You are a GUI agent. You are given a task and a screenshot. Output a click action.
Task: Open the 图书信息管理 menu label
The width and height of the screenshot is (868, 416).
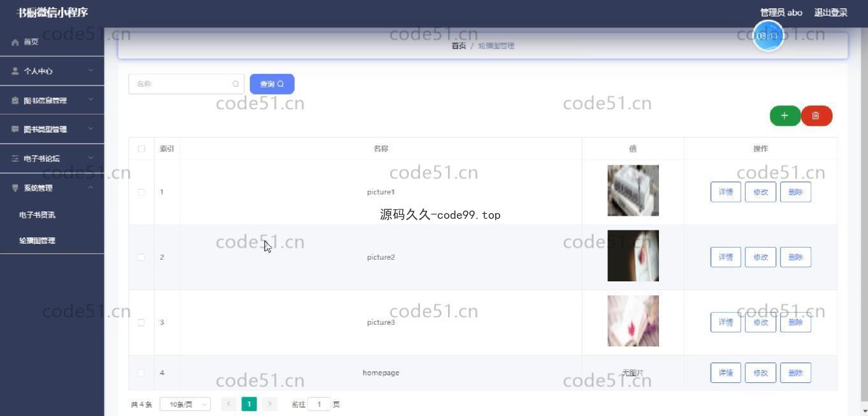[45, 100]
